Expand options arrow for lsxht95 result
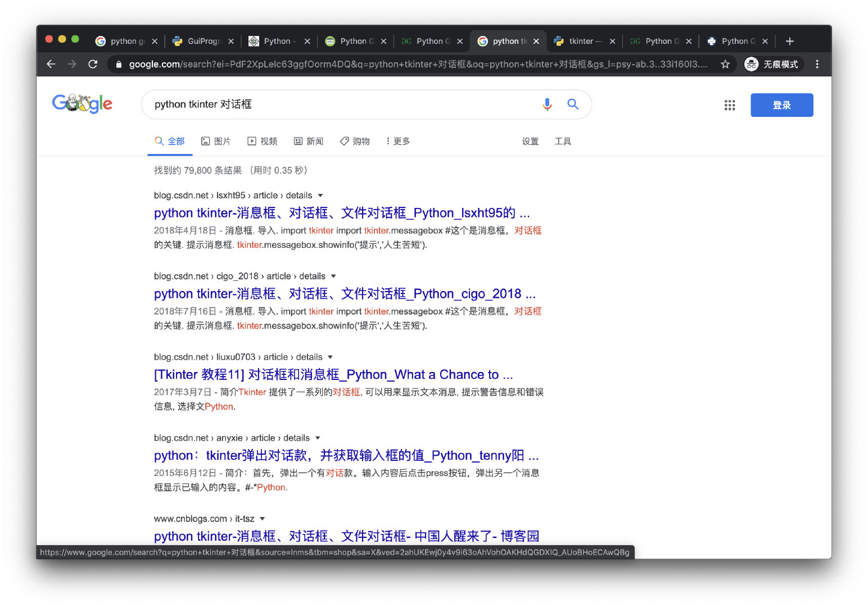Viewport: 868px width, 607px height. click(x=320, y=196)
